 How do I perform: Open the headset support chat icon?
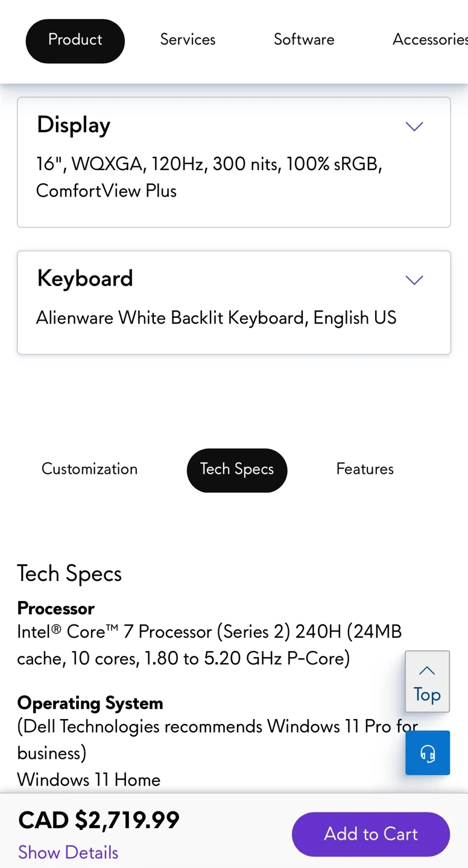coord(428,753)
